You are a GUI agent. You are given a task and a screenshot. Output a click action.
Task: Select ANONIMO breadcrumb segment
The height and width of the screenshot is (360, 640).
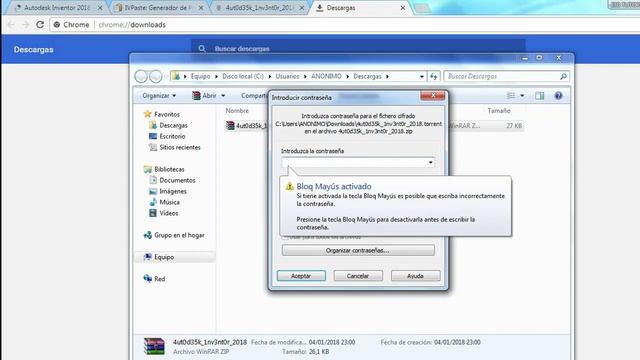click(x=326, y=76)
